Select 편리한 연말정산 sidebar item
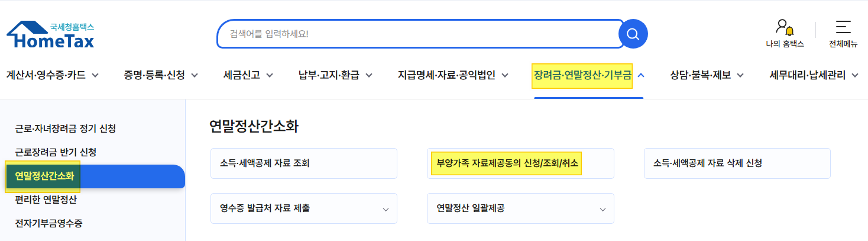 (x=46, y=200)
